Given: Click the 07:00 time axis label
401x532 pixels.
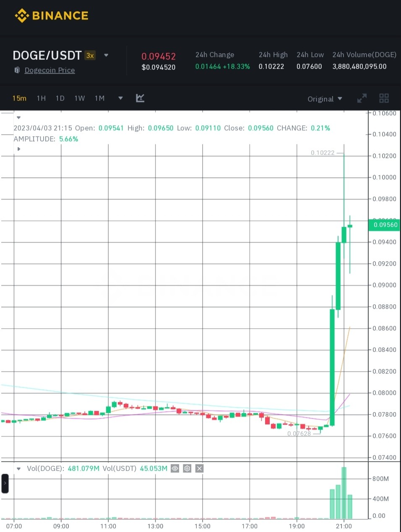Looking at the screenshot, I should coord(14,526).
